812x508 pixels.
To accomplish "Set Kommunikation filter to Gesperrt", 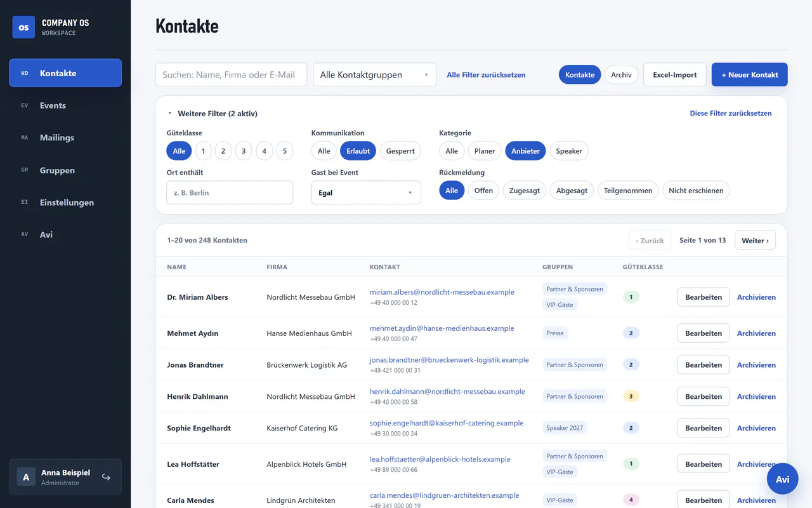I will [x=400, y=151].
